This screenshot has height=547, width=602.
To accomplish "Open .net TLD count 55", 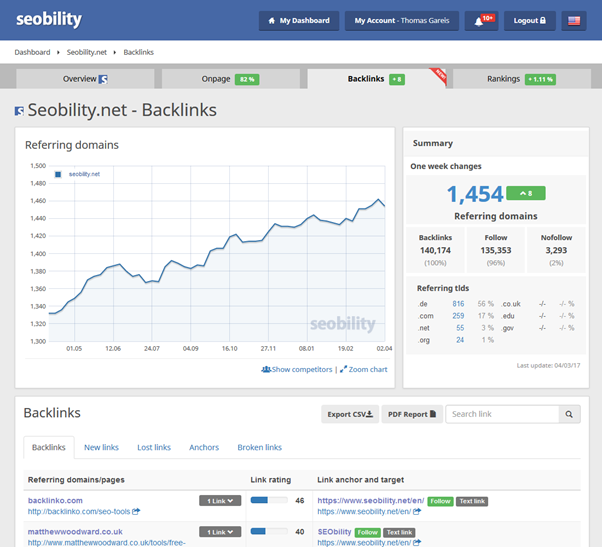I will [x=460, y=328].
